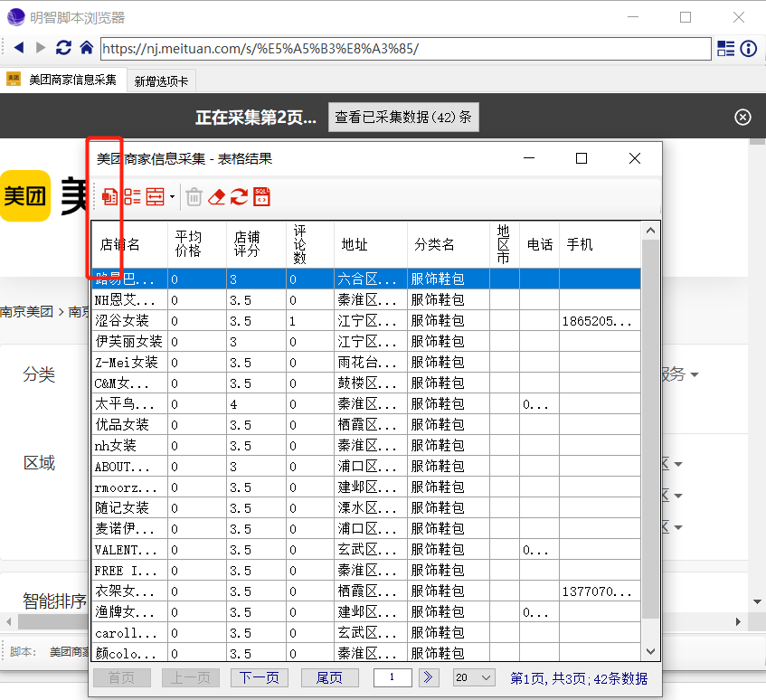Image resolution: width=766 pixels, height=700 pixels.
Task: Click the 雨花台... address cell
Action: 371,363
